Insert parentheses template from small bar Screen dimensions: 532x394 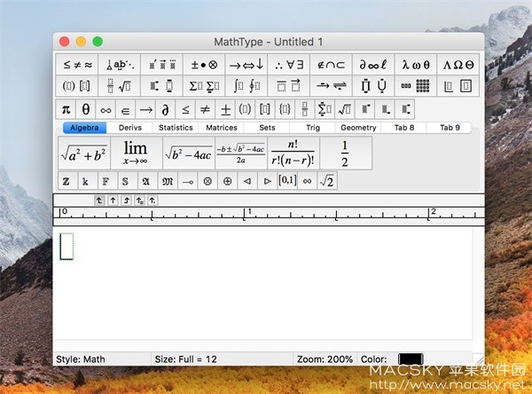pyautogui.click(x=245, y=109)
